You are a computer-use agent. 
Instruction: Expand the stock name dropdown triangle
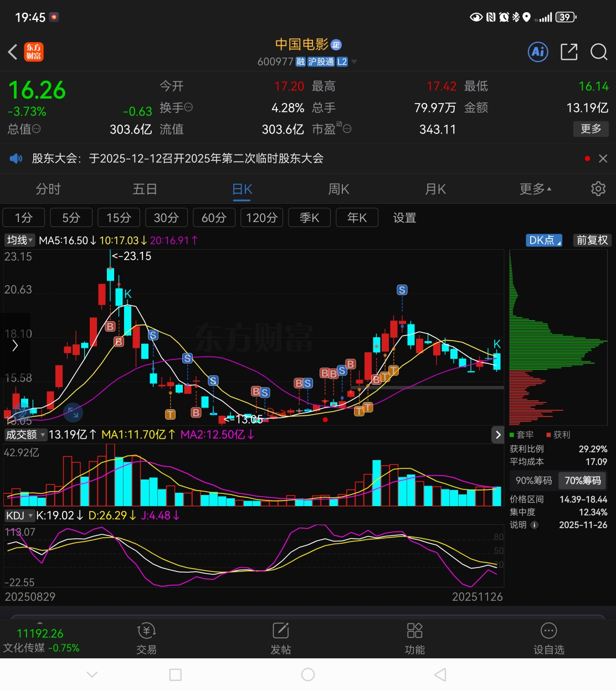[x=355, y=62]
